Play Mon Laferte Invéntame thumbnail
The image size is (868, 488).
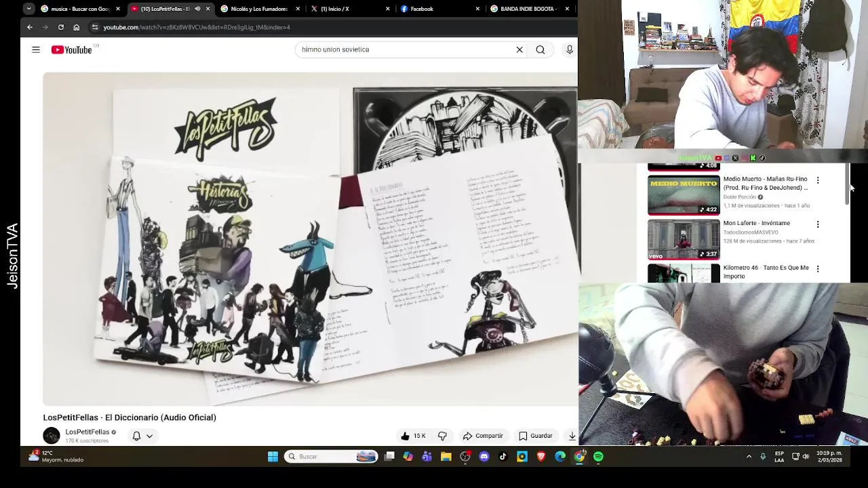[684, 239]
